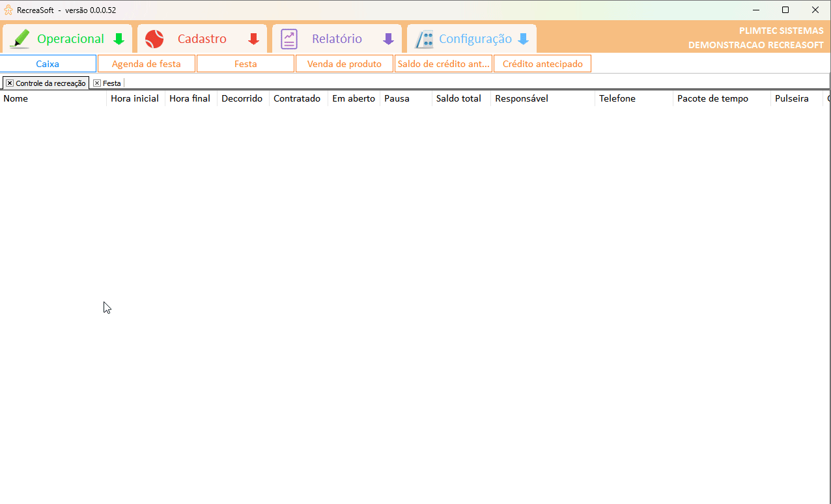Expand the Configuração blue arrow dropdown
Image resolution: width=831 pixels, height=504 pixels.
[523, 39]
